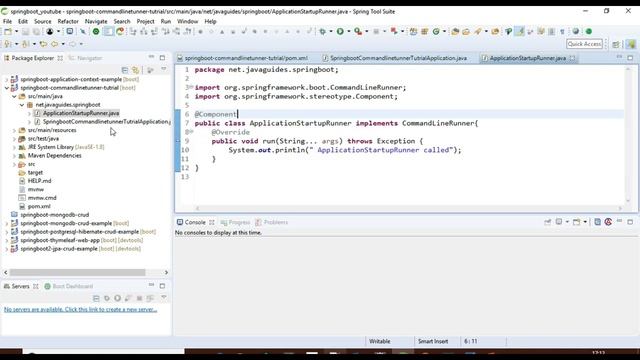640x360 pixels.
Task: Click the Open Type toolbar icon
Action: click(x=455, y=31)
